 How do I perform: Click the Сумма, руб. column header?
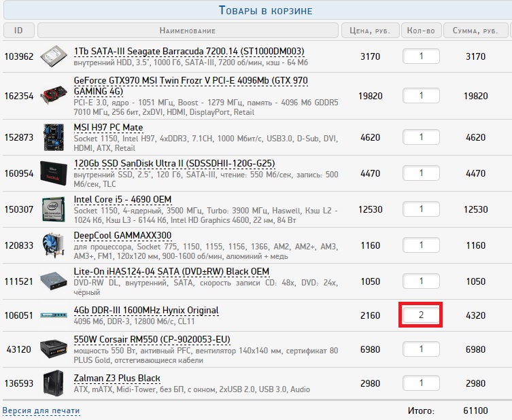[x=475, y=31]
